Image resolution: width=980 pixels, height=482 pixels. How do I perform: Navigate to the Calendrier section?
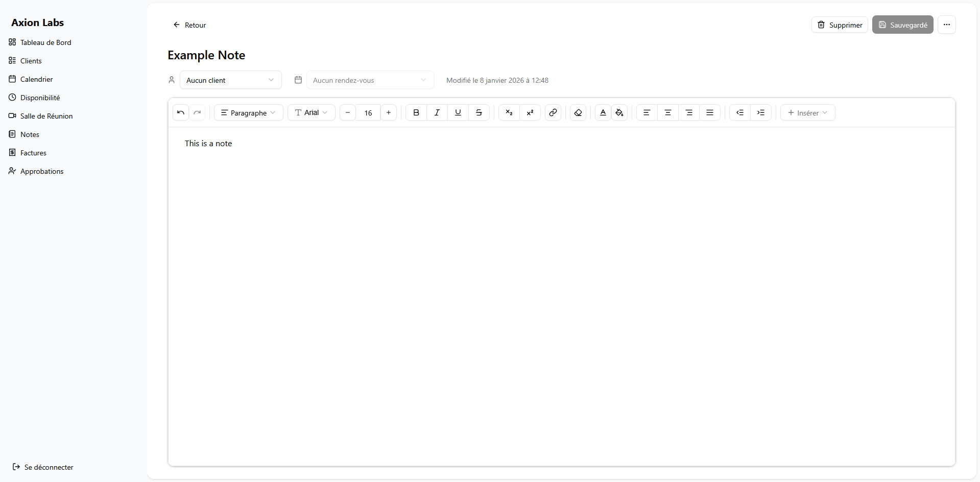pos(36,79)
